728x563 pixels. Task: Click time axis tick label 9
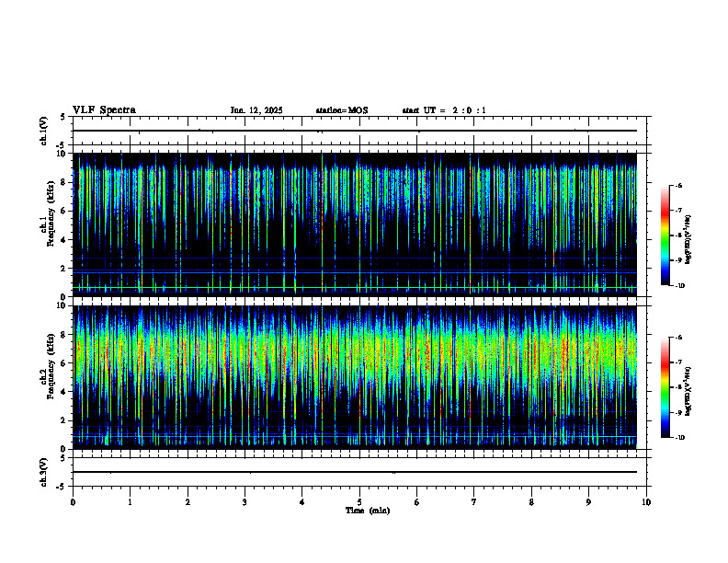pyautogui.click(x=588, y=502)
